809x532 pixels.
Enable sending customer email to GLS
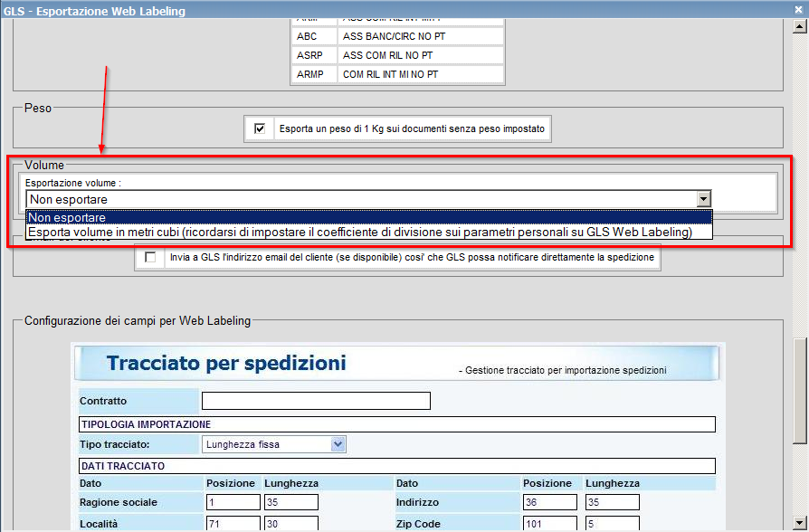pos(150,257)
